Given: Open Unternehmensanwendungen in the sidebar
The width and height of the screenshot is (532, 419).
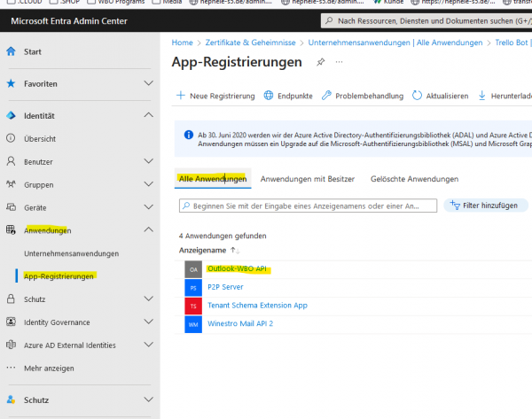Looking at the screenshot, I should (x=72, y=253).
